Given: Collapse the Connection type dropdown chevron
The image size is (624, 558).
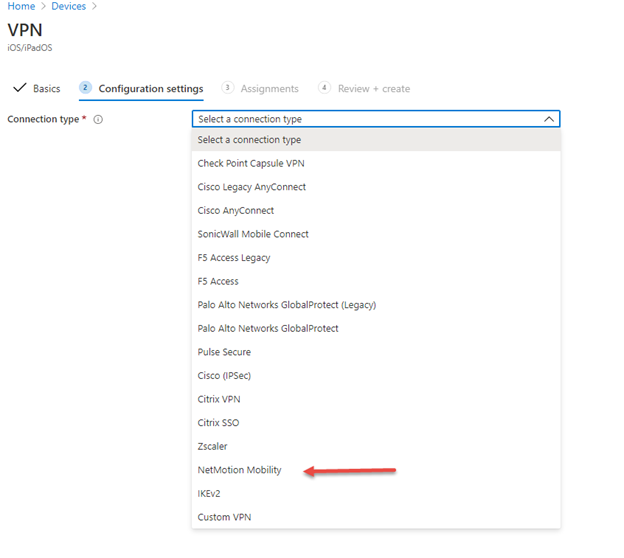Looking at the screenshot, I should pos(548,119).
